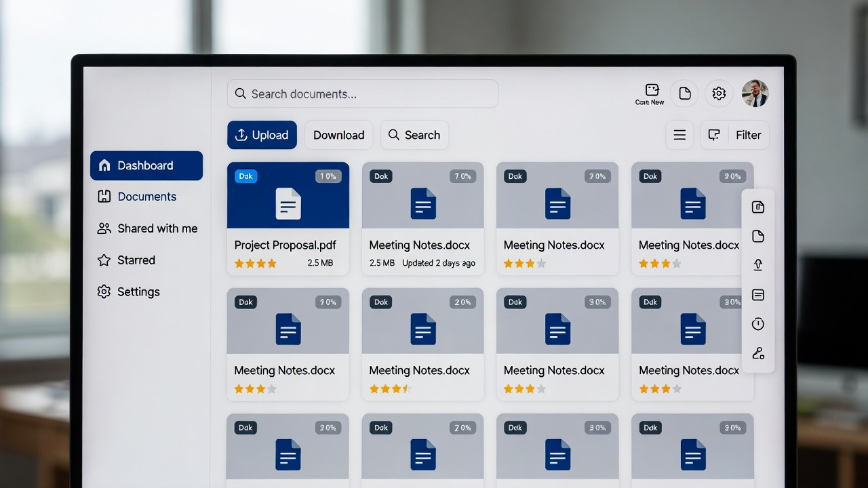Click the Search button beside Download
The width and height of the screenshot is (868, 488).
pos(414,135)
